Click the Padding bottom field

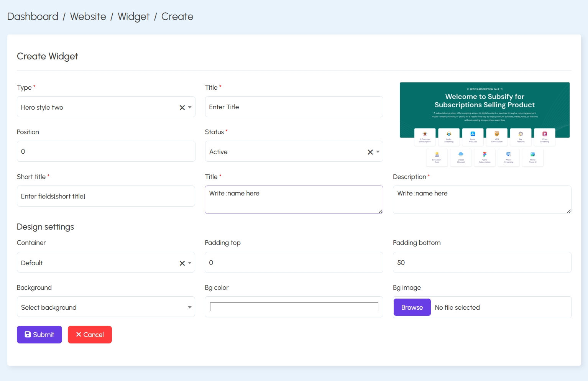tap(482, 262)
